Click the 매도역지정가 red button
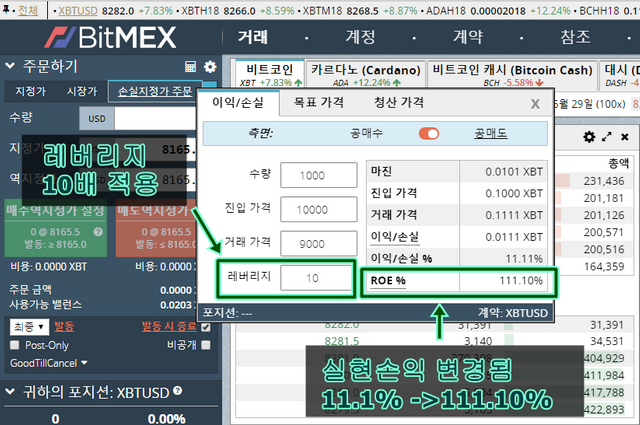Viewport: 640px width, 425px height. (156, 228)
